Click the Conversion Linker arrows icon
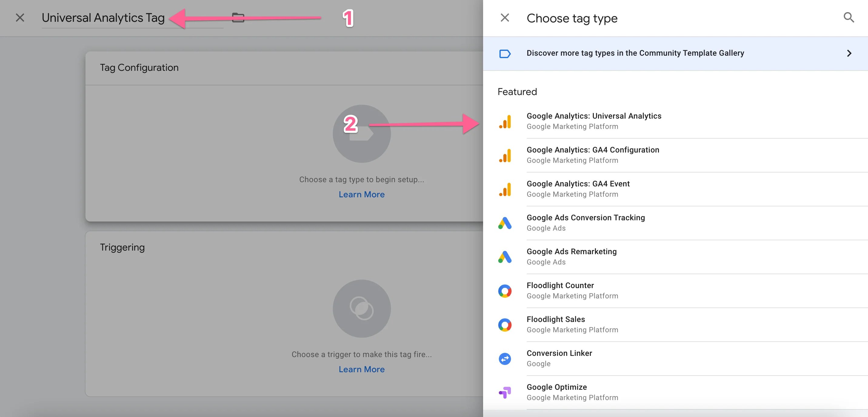 point(505,358)
